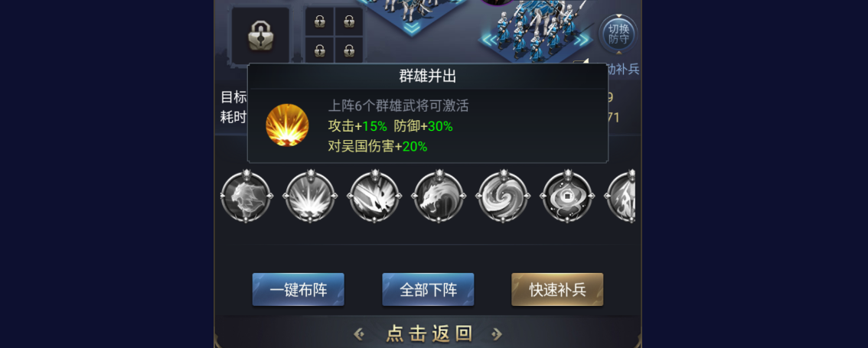Tap the large locked formation slot

click(261, 35)
